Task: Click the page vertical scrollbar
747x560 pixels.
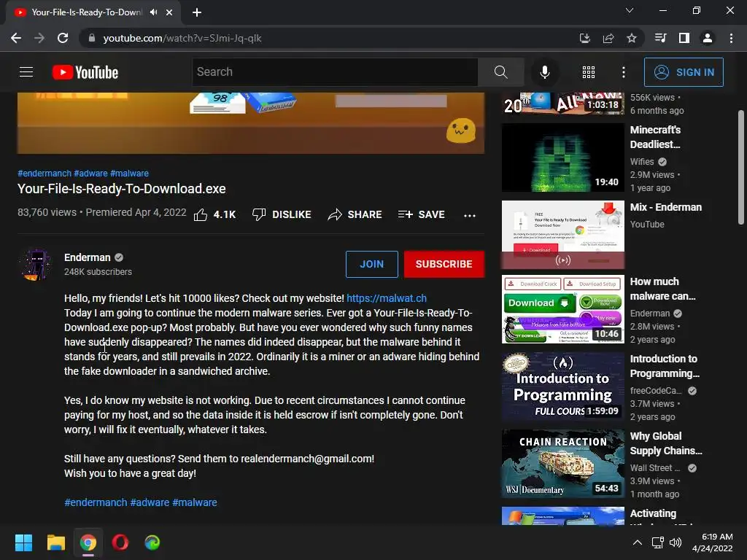Action: [x=740, y=167]
